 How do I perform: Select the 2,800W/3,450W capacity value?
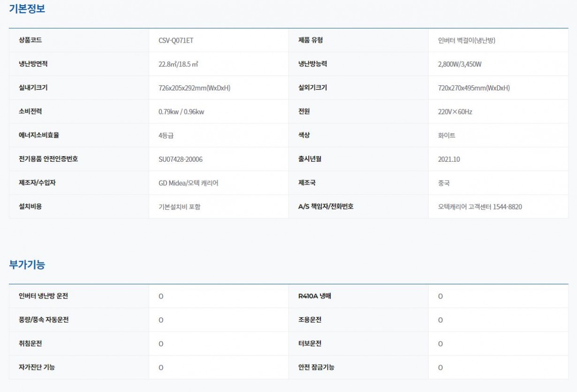459,64
